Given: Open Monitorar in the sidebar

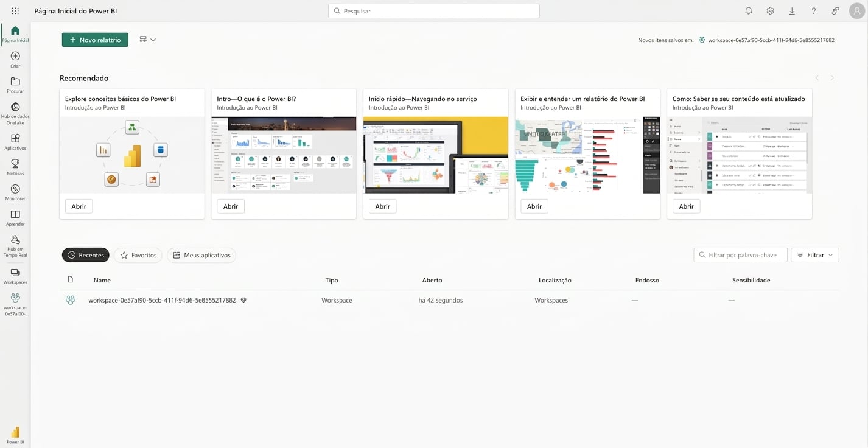Looking at the screenshot, I should click(x=15, y=192).
